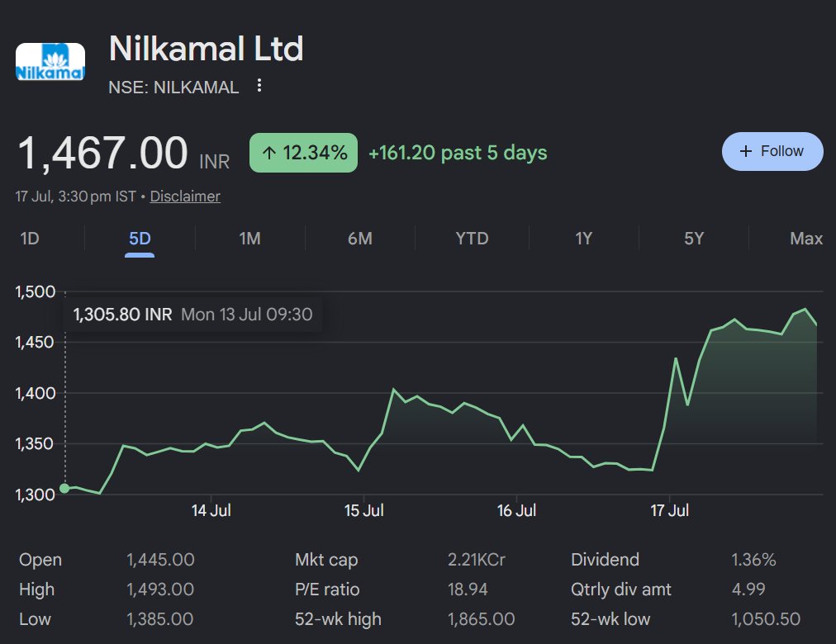Screen dimensions: 836x644
Task: Click the "Mkt cap" label
Action: pos(326,560)
